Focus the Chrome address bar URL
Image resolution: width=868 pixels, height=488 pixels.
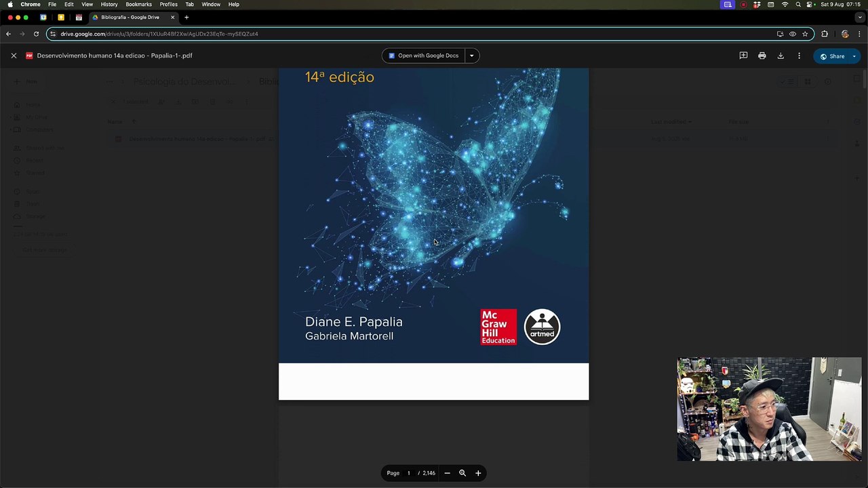pyautogui.click(x=159, y=34)
